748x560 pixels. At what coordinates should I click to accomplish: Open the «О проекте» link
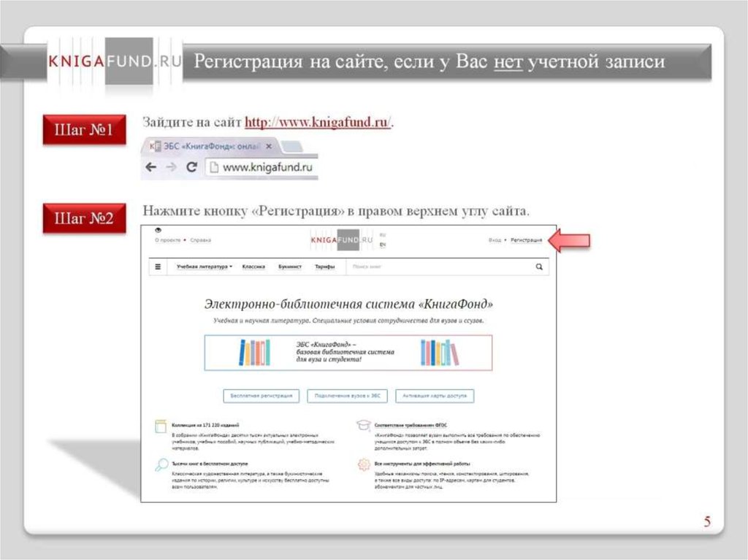point(167,240)
